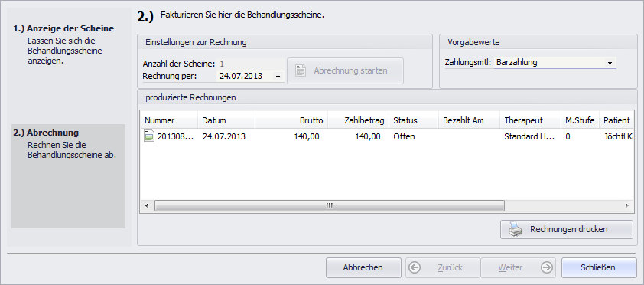
Task: Click the scroll left arrow of invoice list
Action: pyautogui.click(x=147, y=205)
